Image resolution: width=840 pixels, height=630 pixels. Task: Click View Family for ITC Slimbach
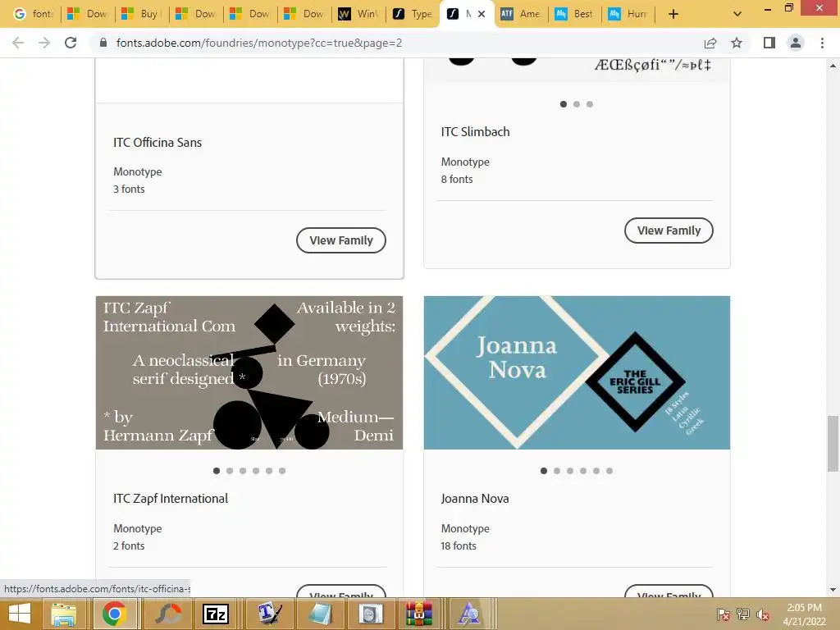pyautogui.click(x=669, y=231)
